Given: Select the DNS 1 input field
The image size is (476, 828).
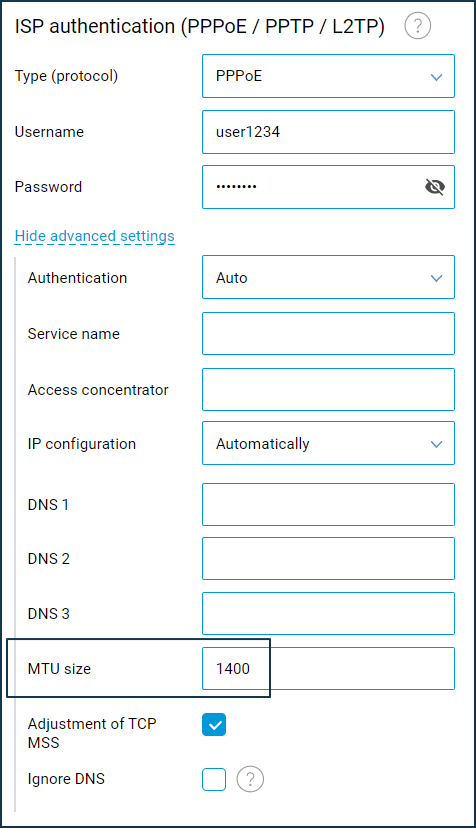Looking at the screenshot, I should coord(328,504).
